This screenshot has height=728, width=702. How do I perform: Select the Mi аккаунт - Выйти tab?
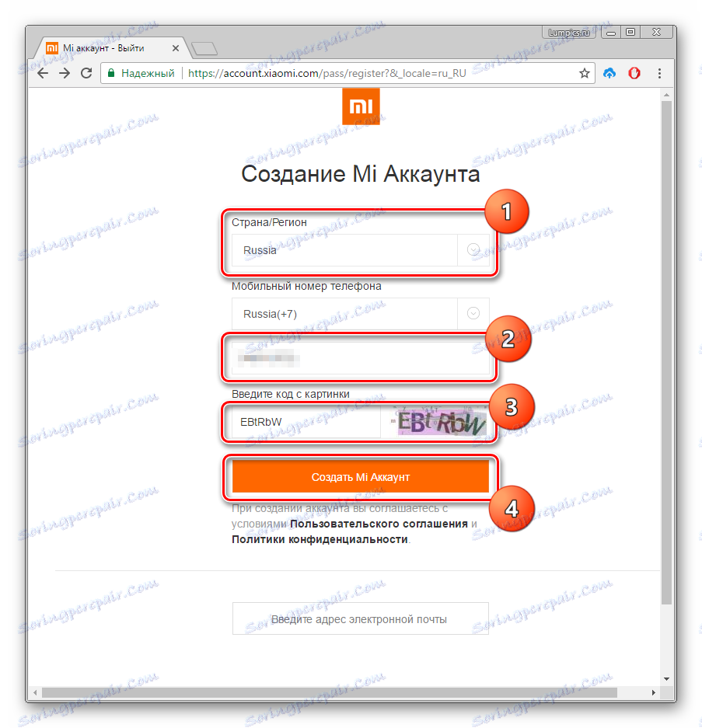click(110, 48)
